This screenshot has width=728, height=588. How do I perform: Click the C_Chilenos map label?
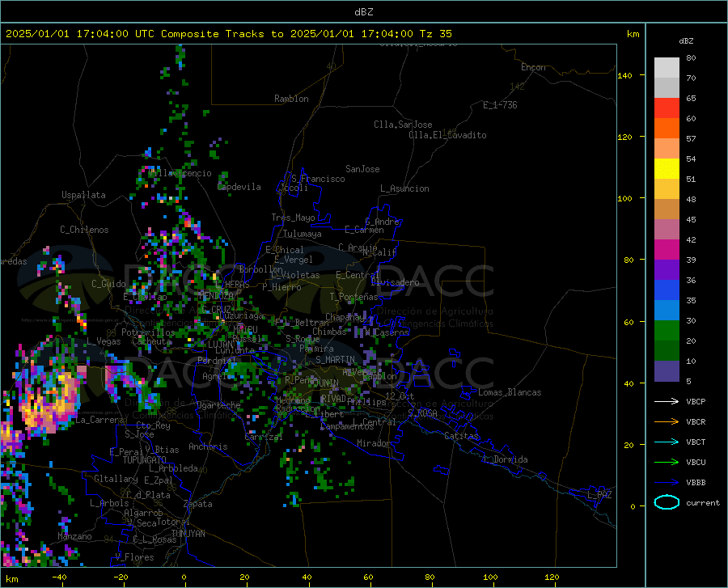[x=84, y=230]
